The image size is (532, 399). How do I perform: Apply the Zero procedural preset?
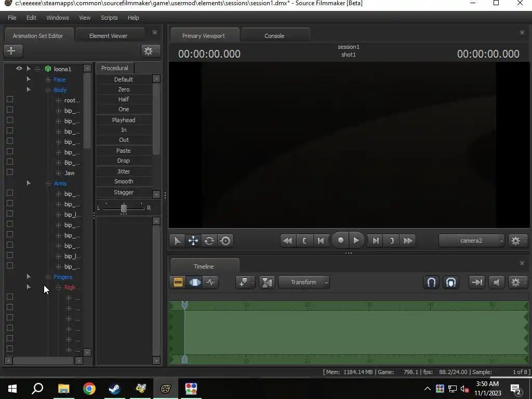click(124, 89)
